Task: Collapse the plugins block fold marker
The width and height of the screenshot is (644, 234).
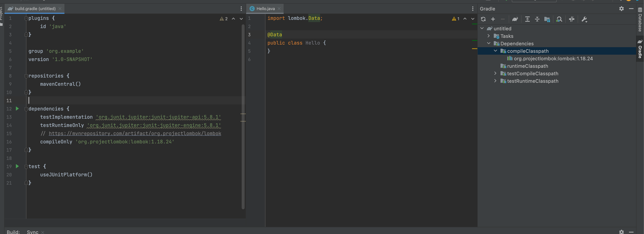Action: (x=26, y=19)
